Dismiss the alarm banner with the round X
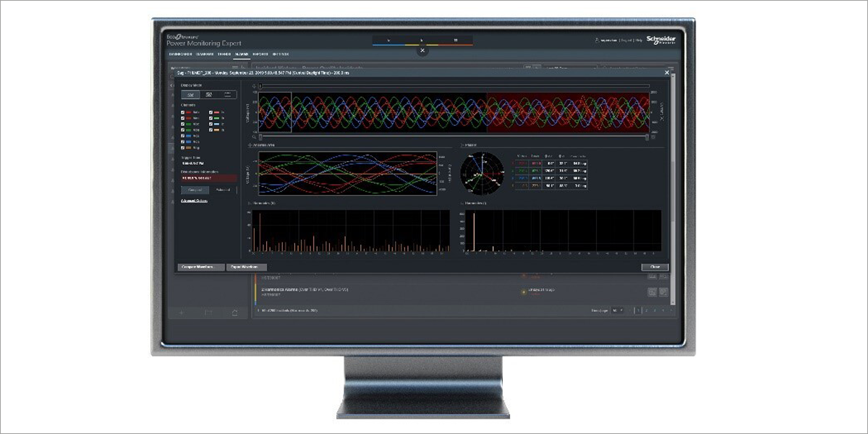 pos(423,51)
